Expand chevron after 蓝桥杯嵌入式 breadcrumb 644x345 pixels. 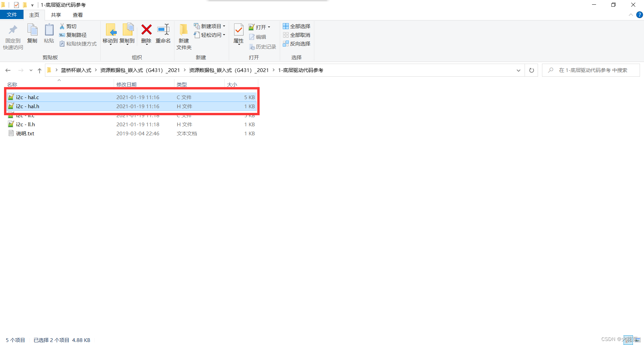[96, 70]
